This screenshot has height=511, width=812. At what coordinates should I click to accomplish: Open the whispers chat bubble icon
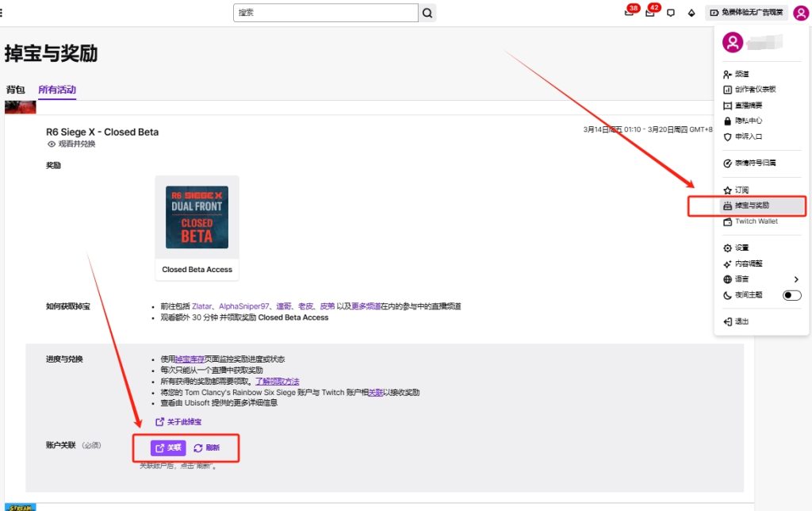[x=671, y=13]
